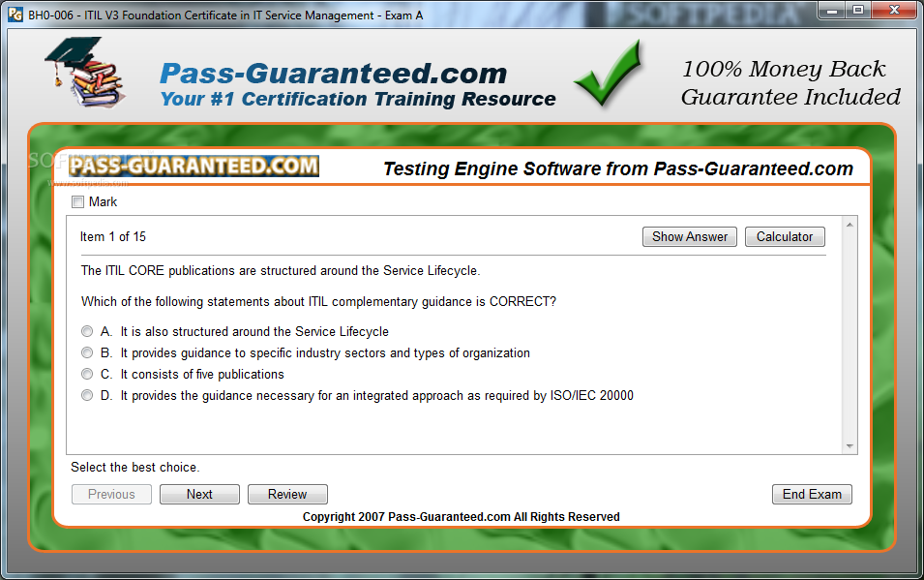Click the 'Testing Engine Software' heading
Screen dimensions: 924x580
pos(618,168)
